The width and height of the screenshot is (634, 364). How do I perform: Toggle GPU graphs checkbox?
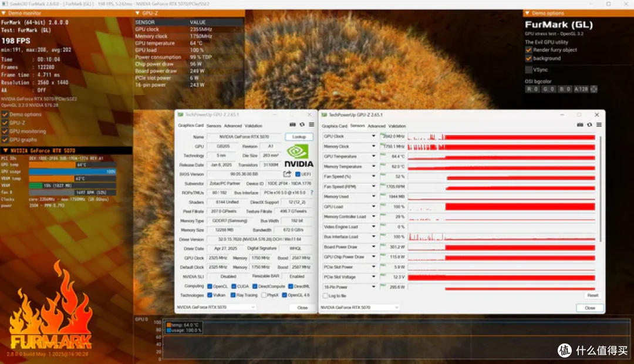[5, 140]
